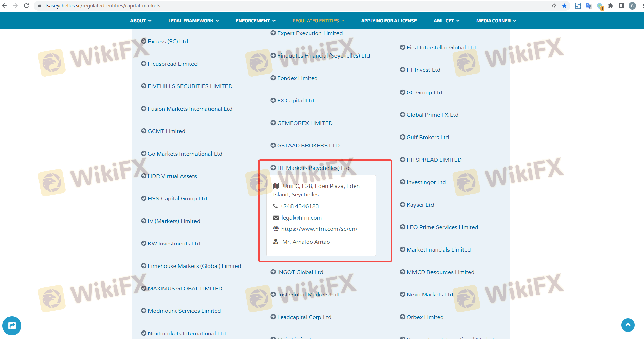
Task: Open the browser extensions puzzle icon
Action: point(611,6)
